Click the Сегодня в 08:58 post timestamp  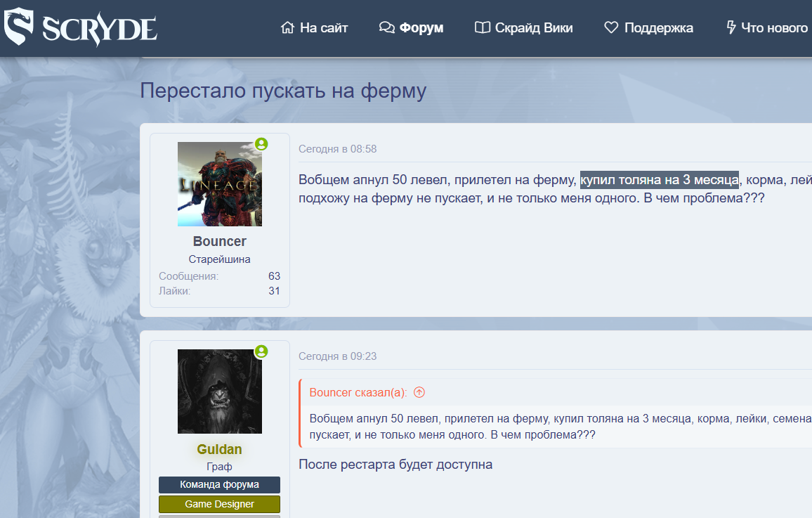(x=338, y=149)
